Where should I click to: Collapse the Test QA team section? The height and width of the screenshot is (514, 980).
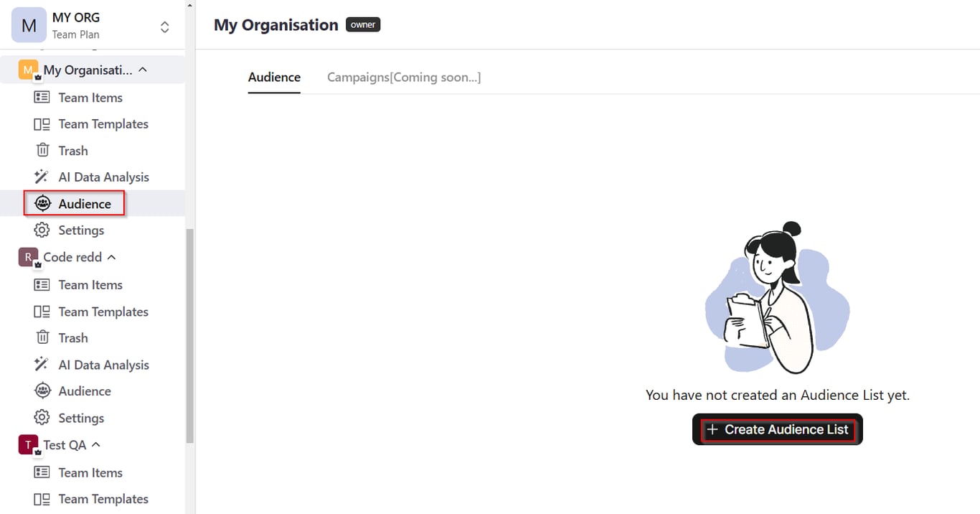coord(95,445)
